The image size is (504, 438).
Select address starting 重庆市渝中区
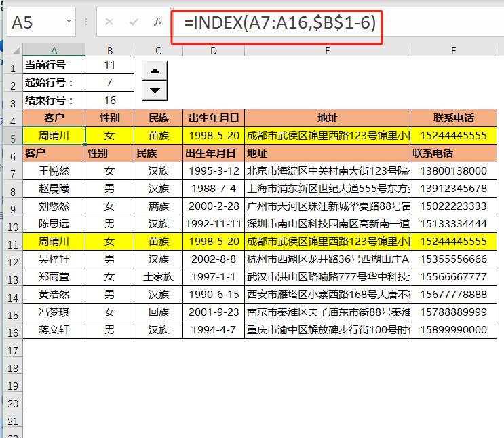click(327, 330)
